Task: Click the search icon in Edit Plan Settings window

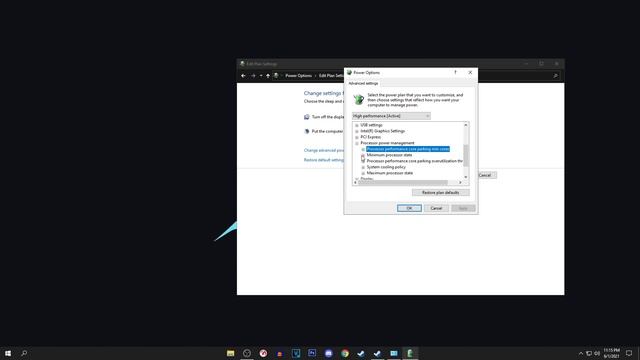Action: click(556, 76)
